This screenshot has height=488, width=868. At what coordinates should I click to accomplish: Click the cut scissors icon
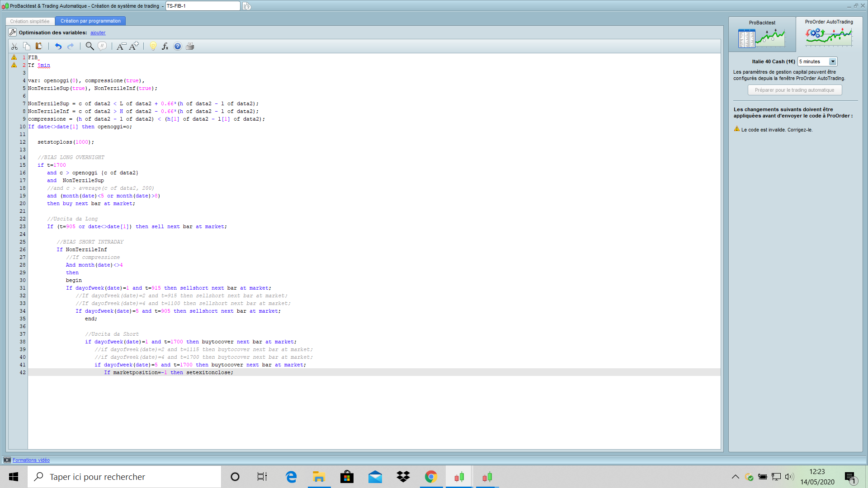tap(14, 46)
